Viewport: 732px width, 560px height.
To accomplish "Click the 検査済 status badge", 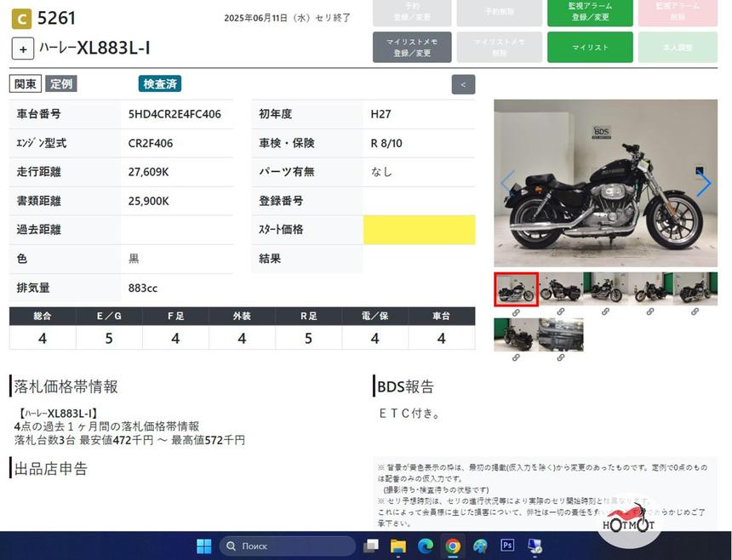I will [x=160, y=84].
